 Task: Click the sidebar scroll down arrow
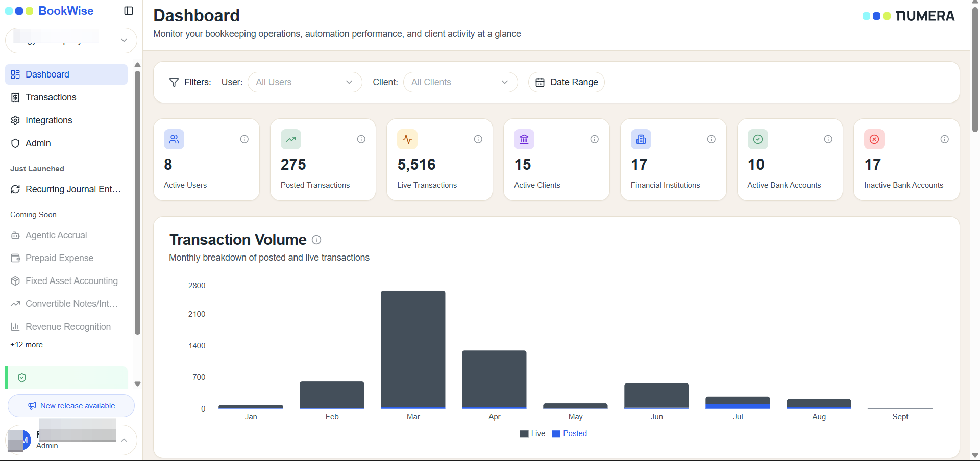137,384
